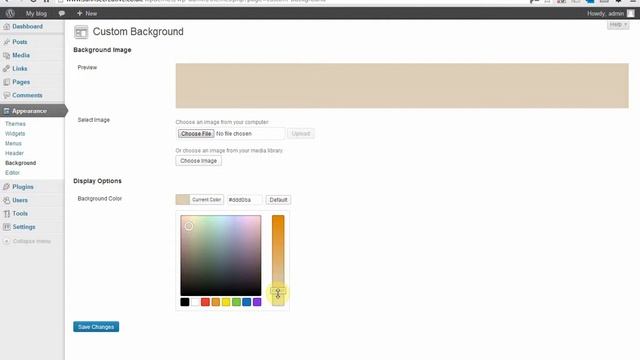Click the Default color button

(278, 200)
